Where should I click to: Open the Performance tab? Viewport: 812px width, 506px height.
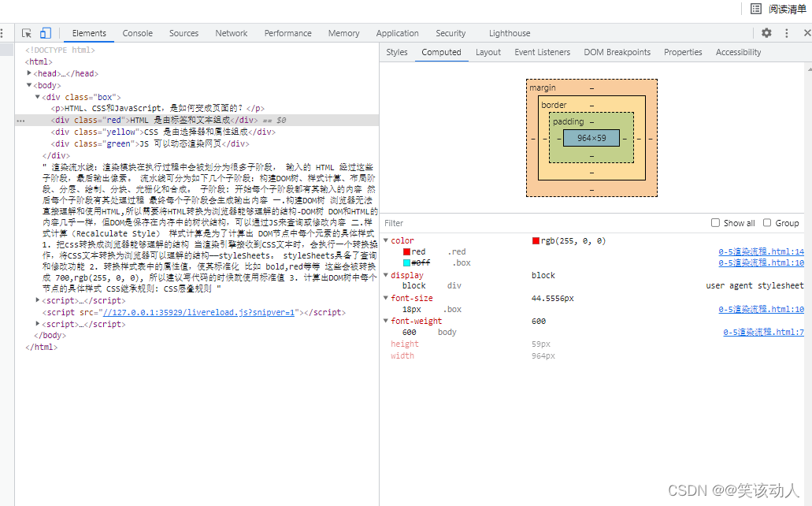tap(288, 33)
